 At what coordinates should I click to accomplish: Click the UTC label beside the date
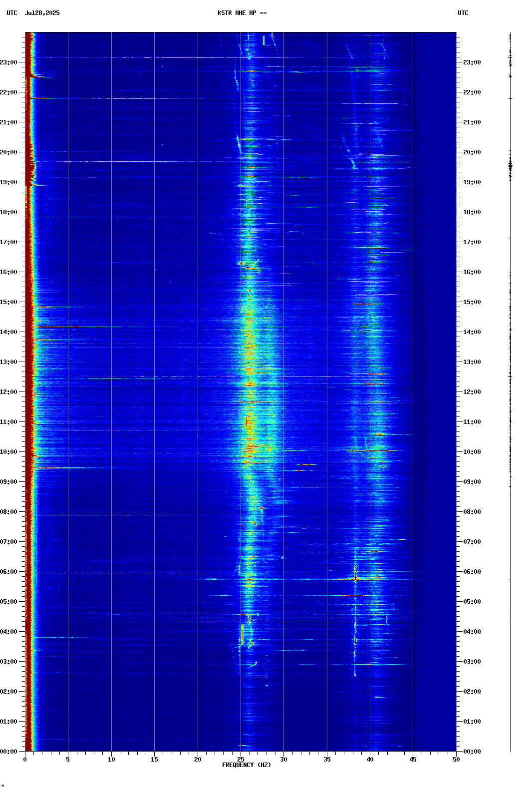pos(12,13)
